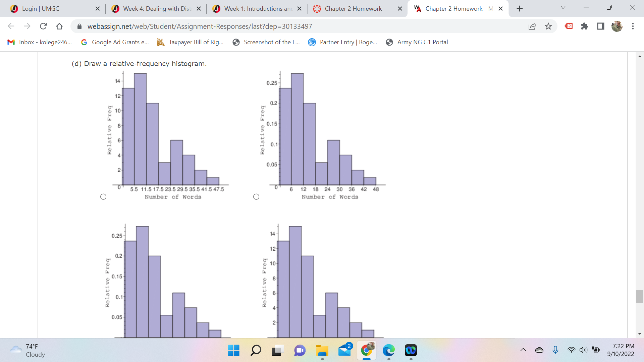Open the Army NG G1 Portal bookmark

click(x=417, y=42)
